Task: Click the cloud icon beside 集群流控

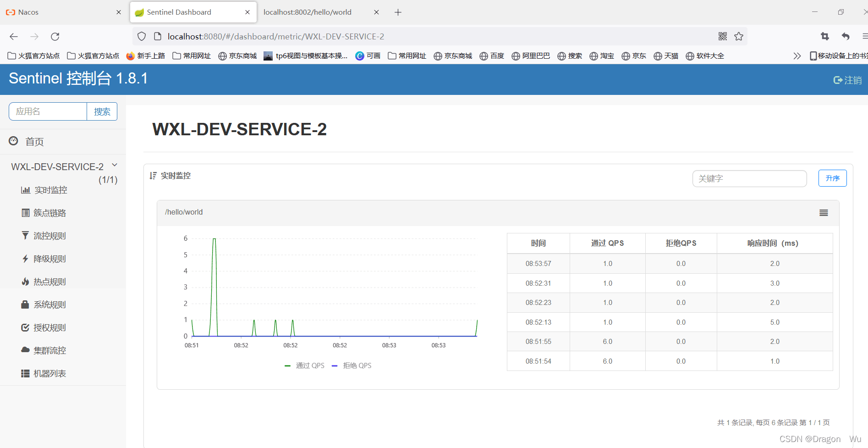Action: pos(25,349)
